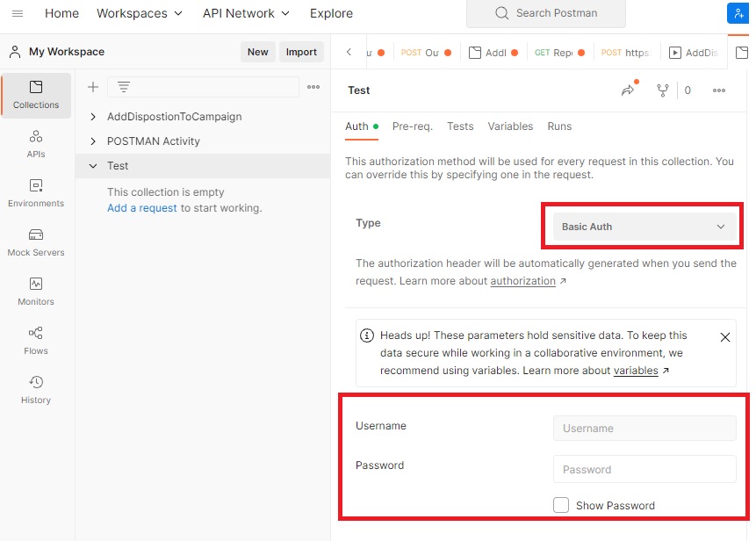Viewport: 756px width, 541px height.
Task: Select the AddDis runner tab
Action: tap(694, 53)
